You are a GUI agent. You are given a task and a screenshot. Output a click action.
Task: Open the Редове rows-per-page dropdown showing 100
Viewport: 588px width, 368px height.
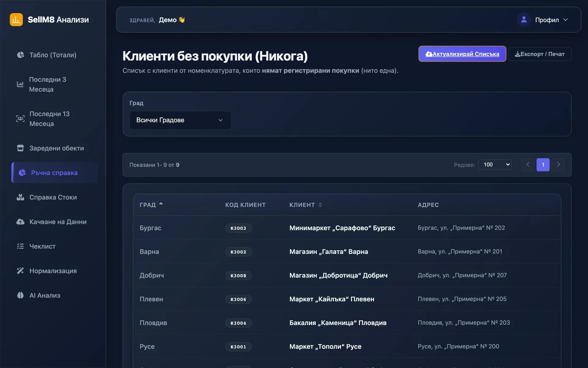pyautogui.click(x=495, y=165)
